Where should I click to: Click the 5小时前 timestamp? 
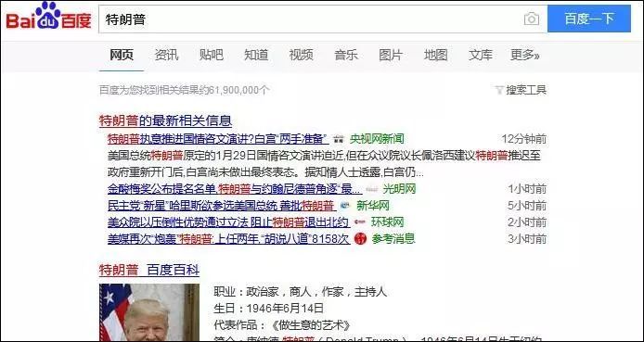point(527,206)
